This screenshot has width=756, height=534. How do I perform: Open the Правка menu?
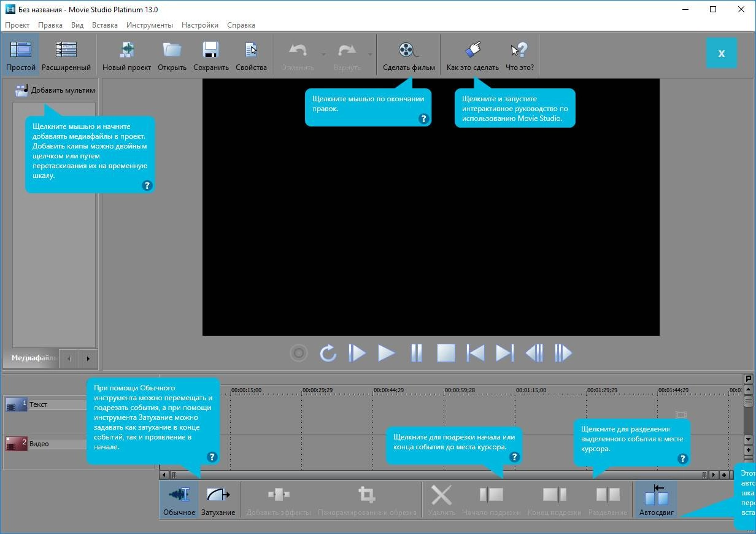[50, 25]
